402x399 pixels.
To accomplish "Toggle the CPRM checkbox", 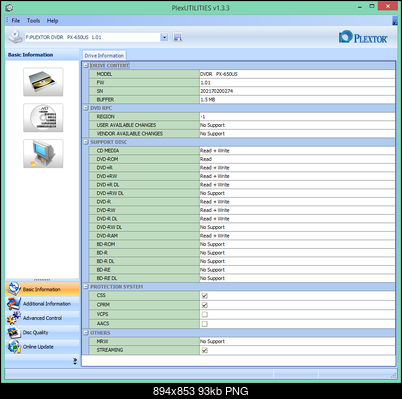I will 205,305.
